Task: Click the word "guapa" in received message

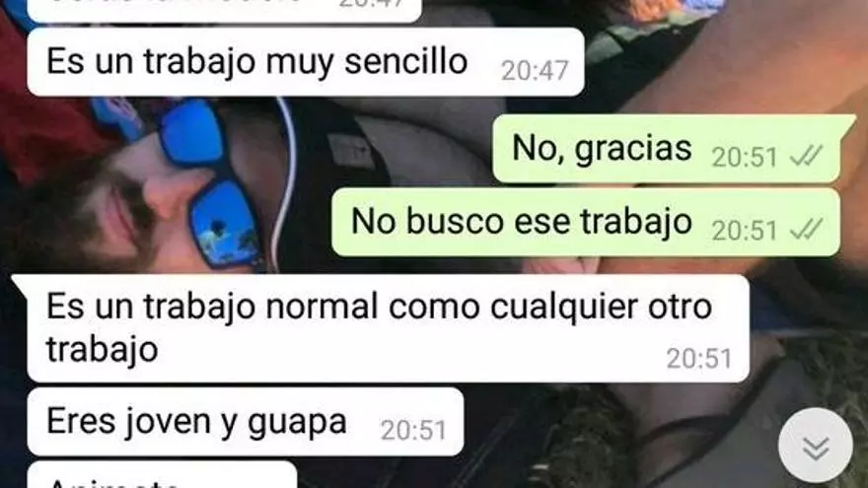Action: tap(297, 422)
